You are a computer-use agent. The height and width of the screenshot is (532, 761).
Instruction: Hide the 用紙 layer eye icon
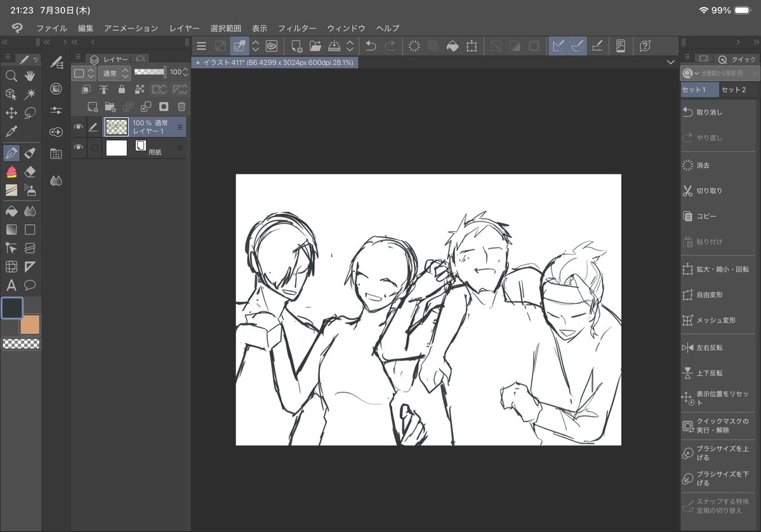pyautogui.click(x=78, y=147)
